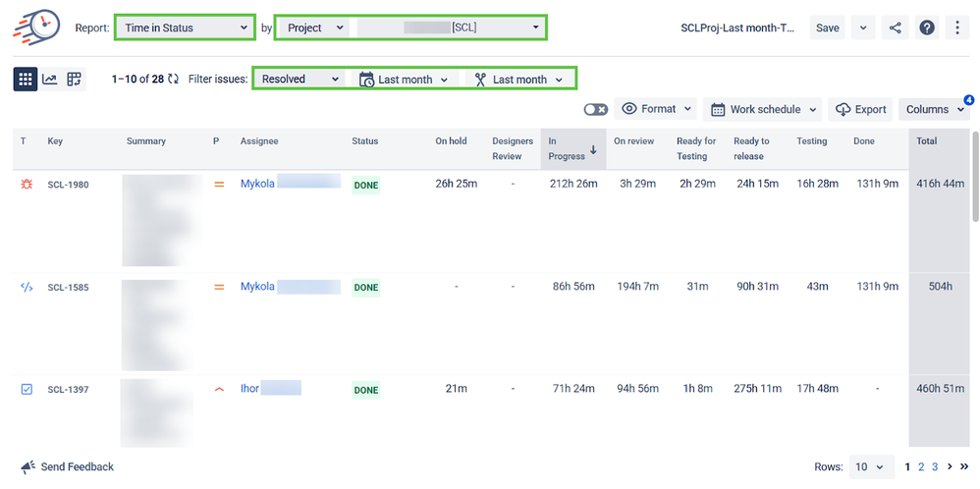Open the Rows per page dropdown
Image resolution: width=980 pixels, height=489 pixels.
tap(871, 466)
